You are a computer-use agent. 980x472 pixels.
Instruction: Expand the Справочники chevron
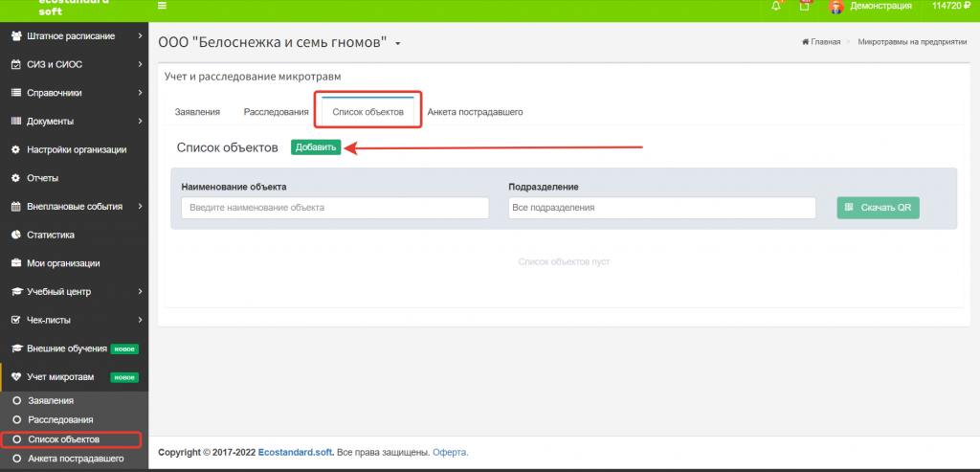point(140,93)
